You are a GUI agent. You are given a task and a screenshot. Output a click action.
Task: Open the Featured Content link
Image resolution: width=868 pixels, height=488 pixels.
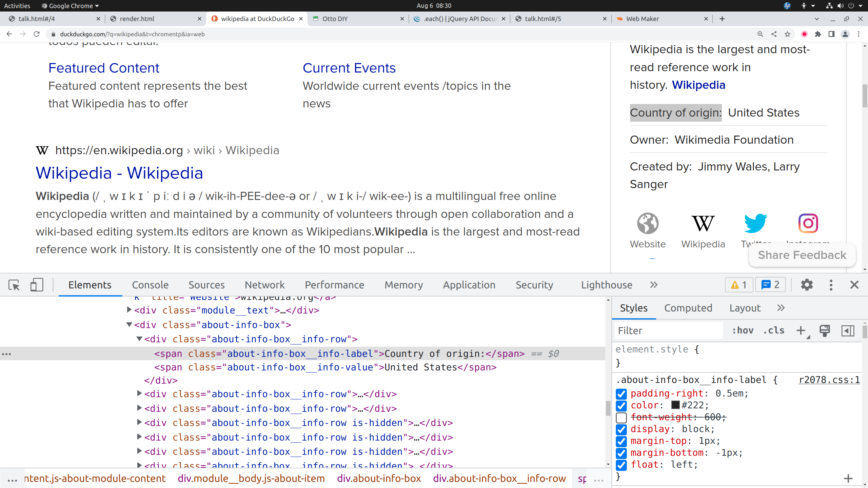tap(104, 68)
